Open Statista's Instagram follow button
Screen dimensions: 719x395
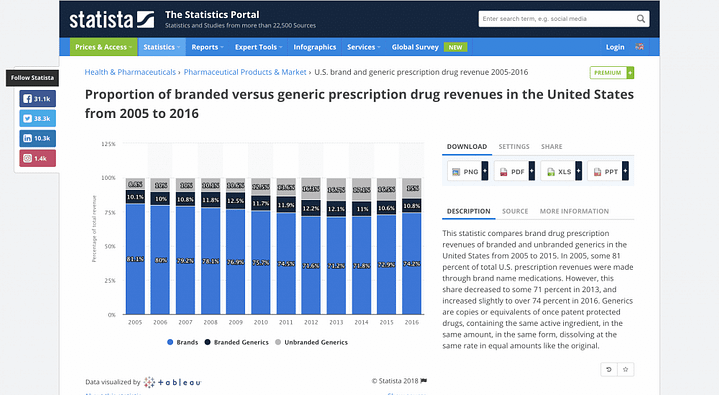pyautogui.click(x=38, y=158)
